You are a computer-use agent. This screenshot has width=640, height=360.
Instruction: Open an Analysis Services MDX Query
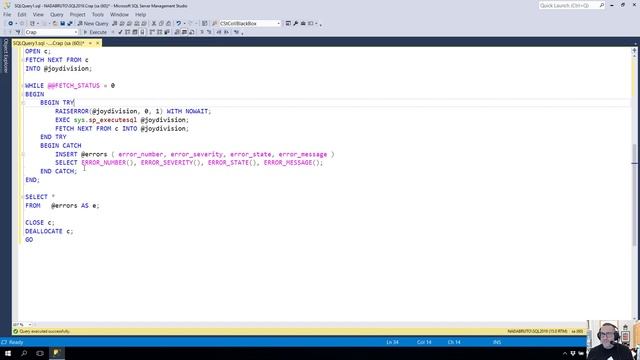coord(122,23)
